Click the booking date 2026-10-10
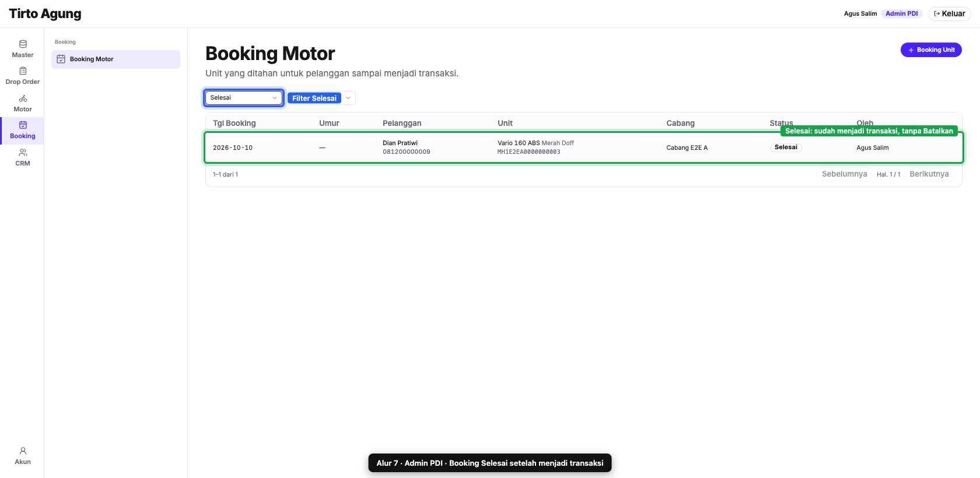Viewport: 980px width, 478px height. pyautogui.click(x=233, y=148)
